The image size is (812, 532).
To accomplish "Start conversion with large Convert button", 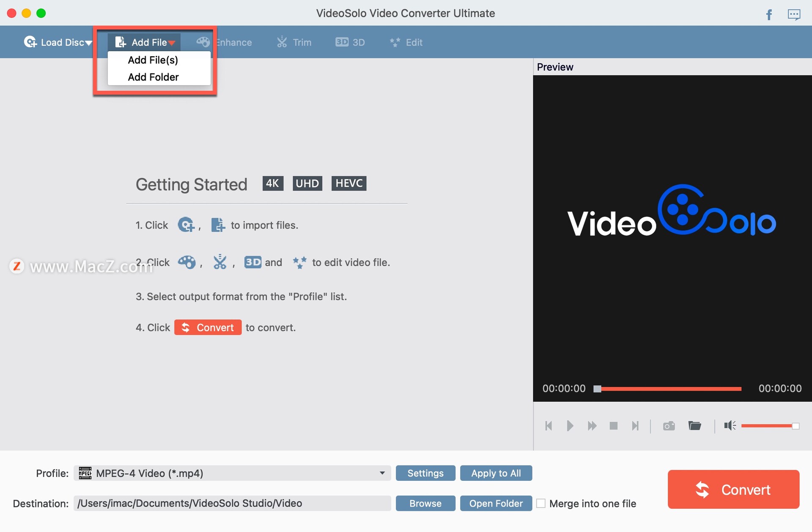I will click(x=733, y=489).
